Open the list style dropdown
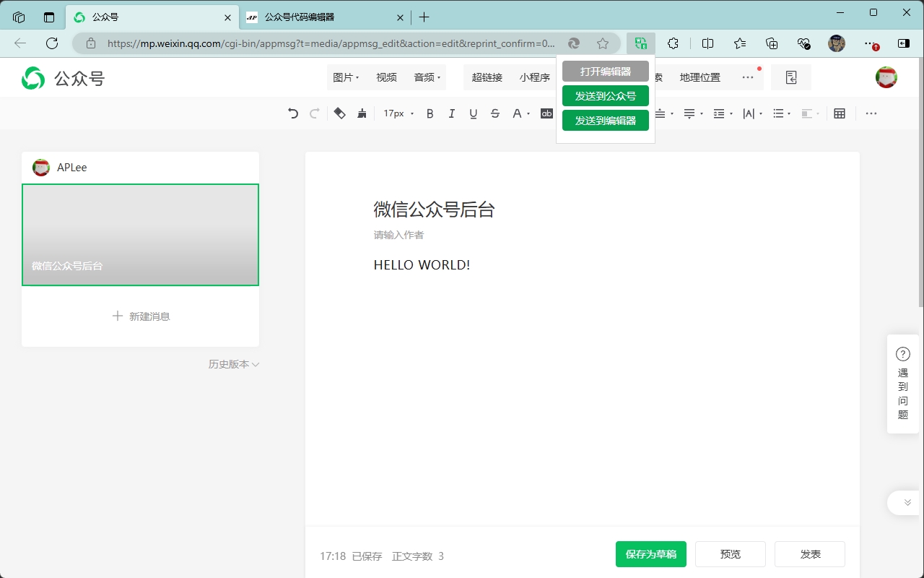This screenshot has width=924, height=578. (782, 113)
